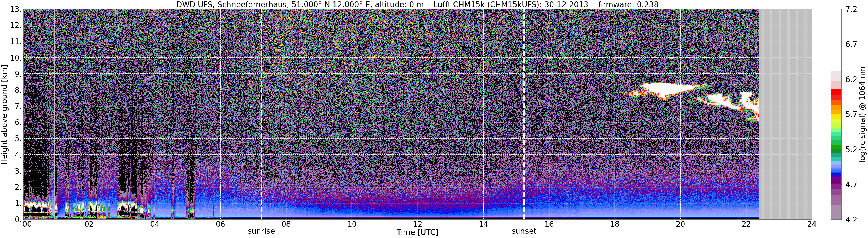
Task: Click the 'Time [UTC]' axis title
Action: 417,232
